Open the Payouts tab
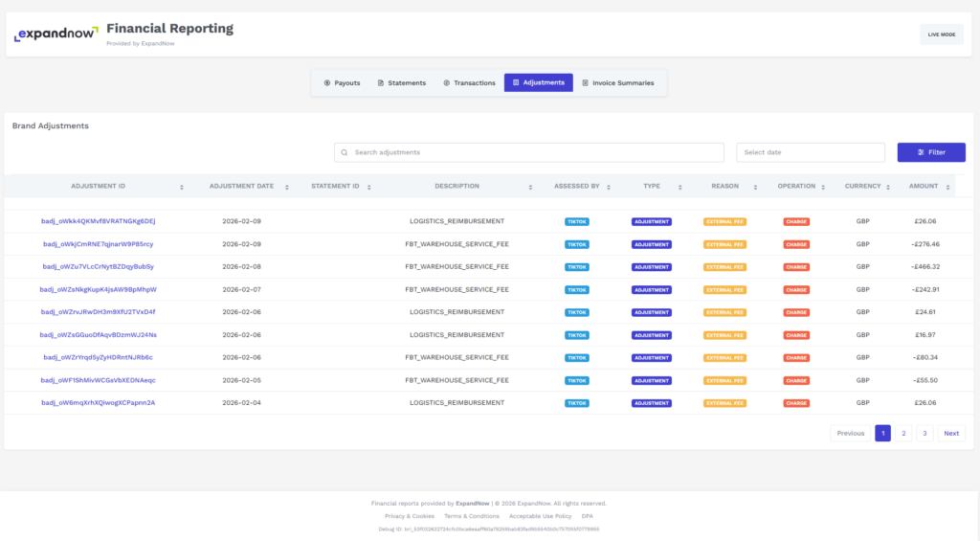Viewport: 980px width, 541px height. point(342,82)
